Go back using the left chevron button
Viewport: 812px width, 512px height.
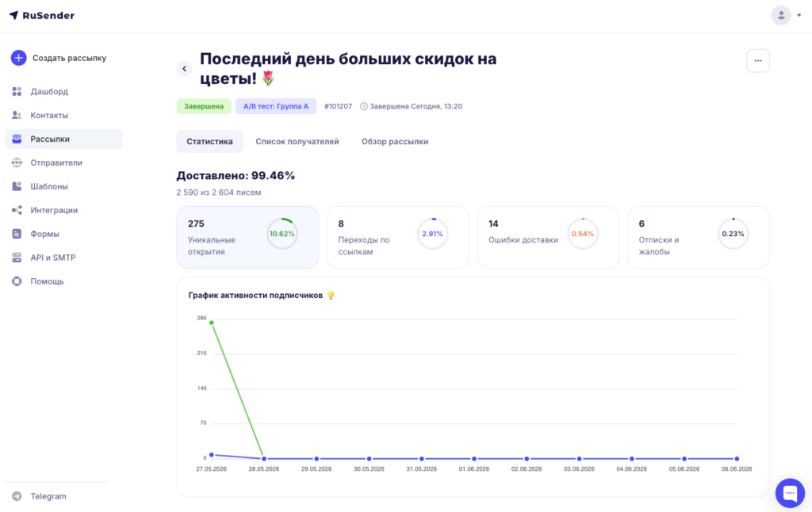pos(184,69)
